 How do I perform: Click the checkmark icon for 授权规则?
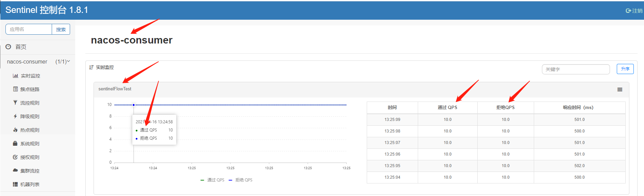coord(15,157)
